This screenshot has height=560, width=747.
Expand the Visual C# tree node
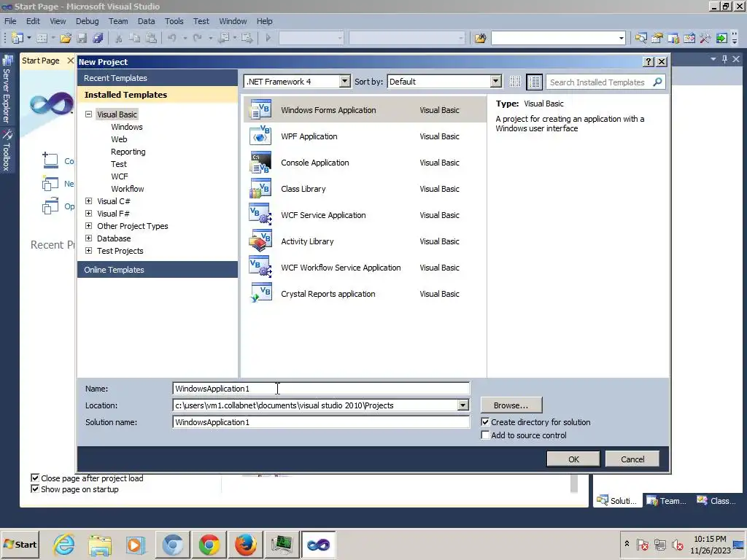pyautogui.click(x=88, y=201)
